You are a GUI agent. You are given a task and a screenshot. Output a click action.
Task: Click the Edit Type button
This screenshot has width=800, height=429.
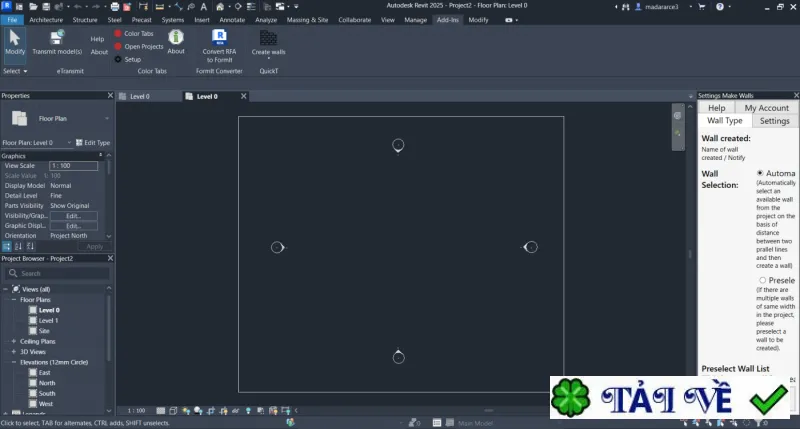93,143
